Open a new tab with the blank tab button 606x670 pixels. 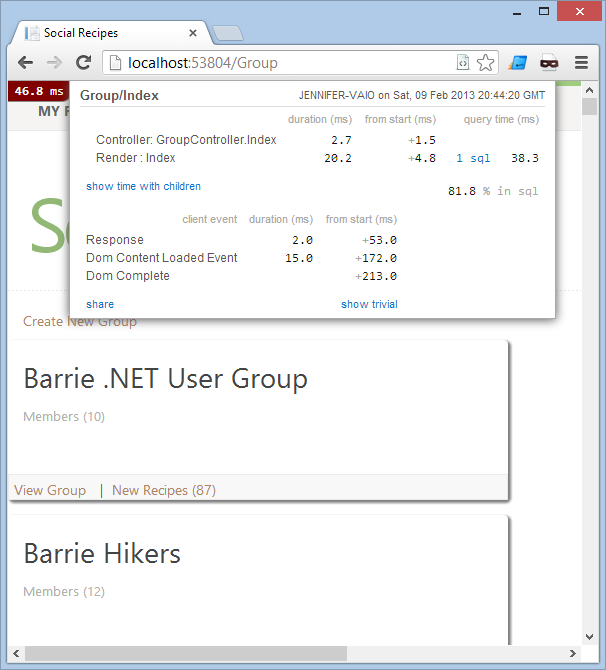click(228, 33)
